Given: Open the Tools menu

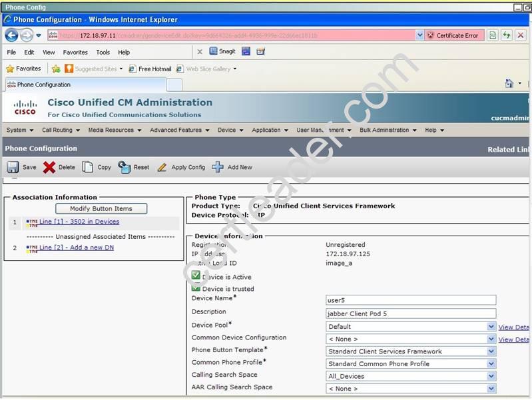Looking at the screenshot, I should click(103, 53).
